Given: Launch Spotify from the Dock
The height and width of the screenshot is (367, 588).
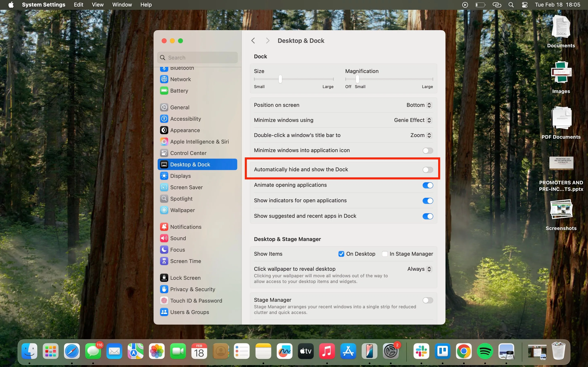Looking at the screenshot, I should tap(485, 351).
